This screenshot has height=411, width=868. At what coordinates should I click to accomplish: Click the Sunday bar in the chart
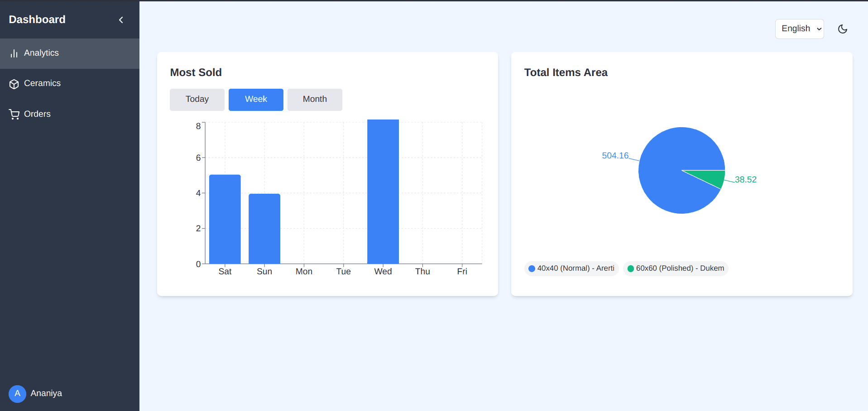(264, 229)
